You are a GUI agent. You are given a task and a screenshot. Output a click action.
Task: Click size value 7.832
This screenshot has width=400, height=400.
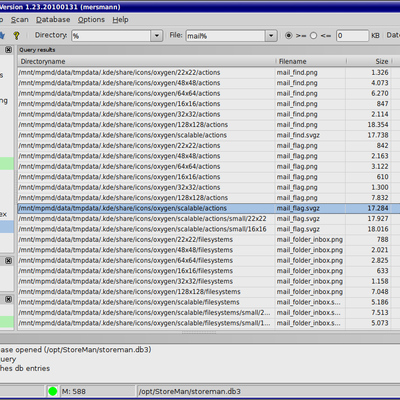click(380, 198)
